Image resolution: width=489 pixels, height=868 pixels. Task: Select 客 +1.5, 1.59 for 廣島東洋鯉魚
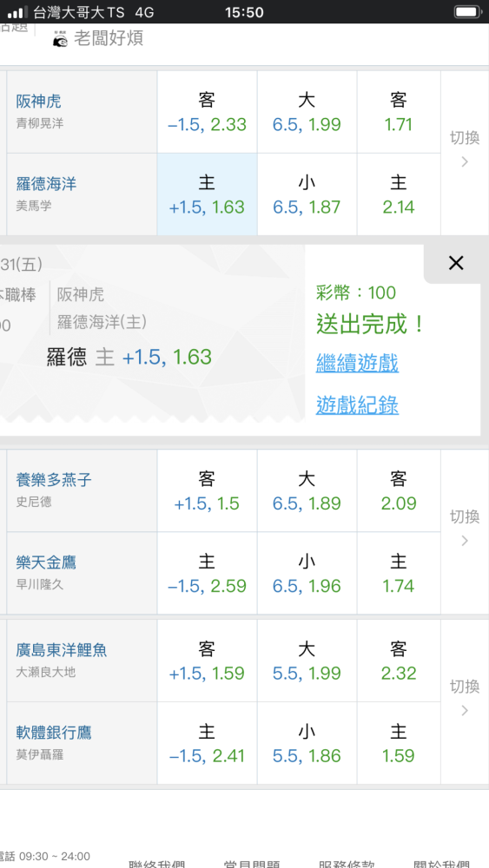[x=207, y=661]
